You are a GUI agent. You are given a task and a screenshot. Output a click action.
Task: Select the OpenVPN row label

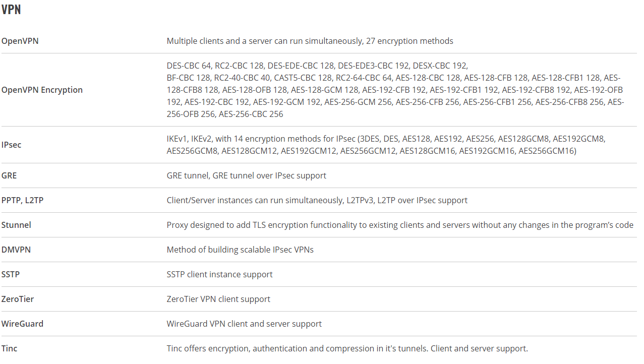[20, 41]
